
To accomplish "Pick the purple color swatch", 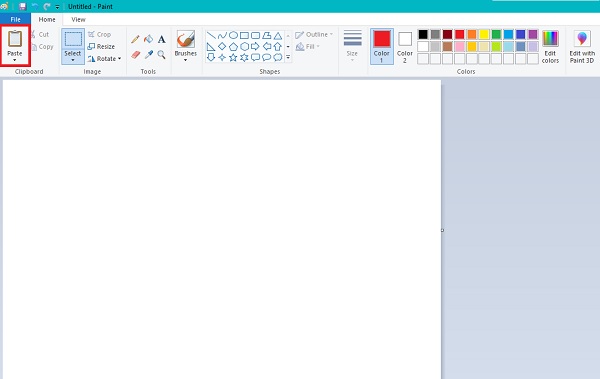I will [x=533, y=34].
